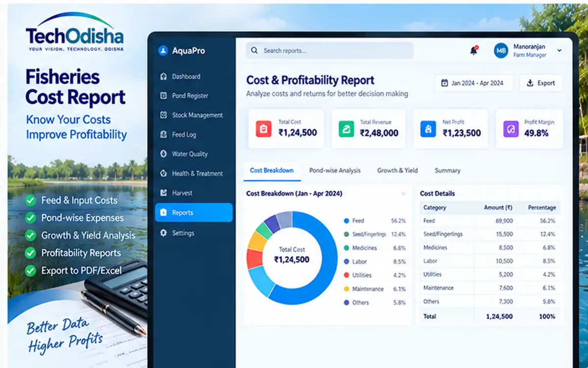Click the red Total Cost card icon
This screenshot has width=588, height=368.
tap(264, 129)
